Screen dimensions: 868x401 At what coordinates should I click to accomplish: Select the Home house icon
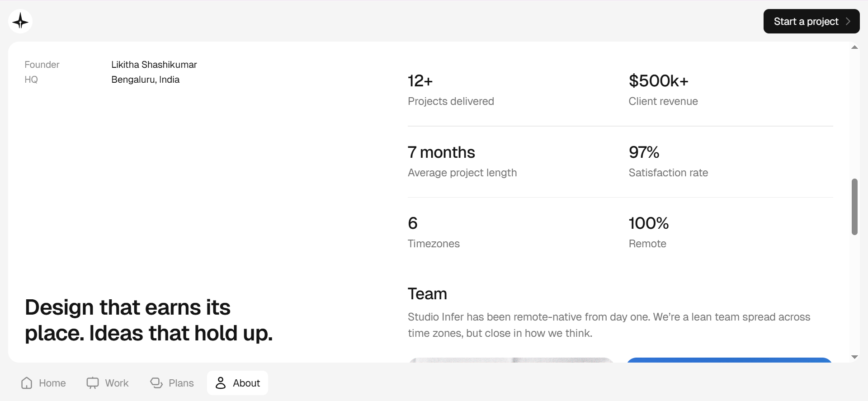click(27, 383)
